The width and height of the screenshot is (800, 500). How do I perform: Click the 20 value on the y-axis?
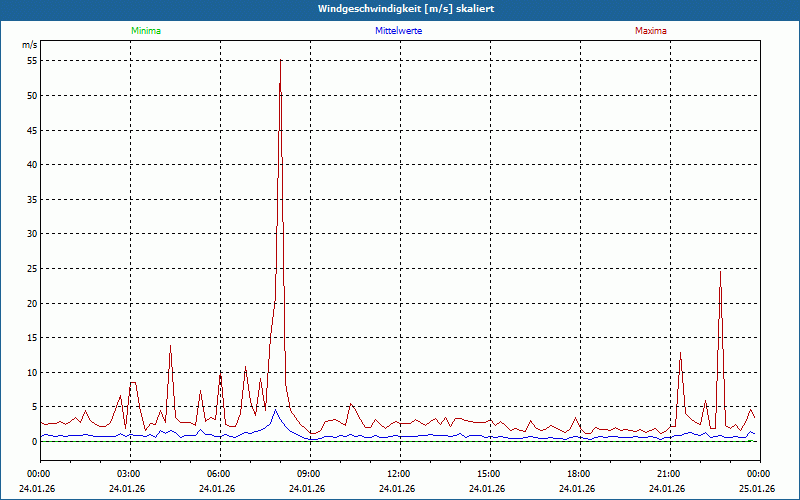(32, 303)
